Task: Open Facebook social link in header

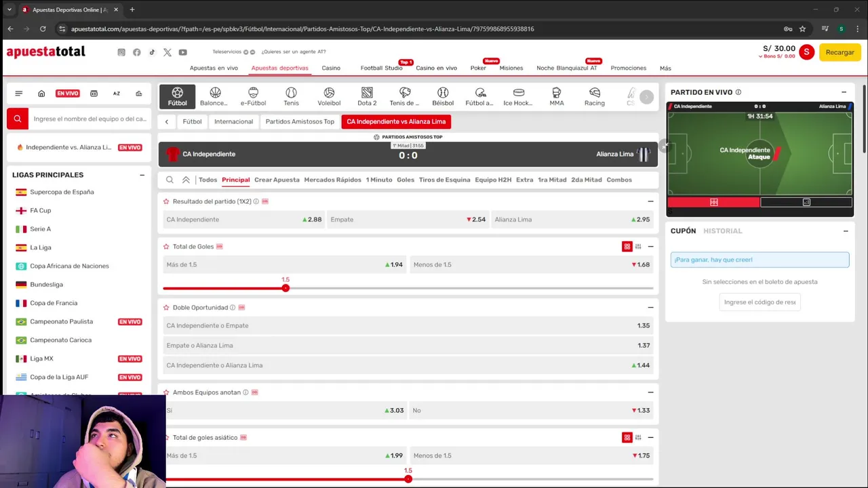Action: (137, 52)
